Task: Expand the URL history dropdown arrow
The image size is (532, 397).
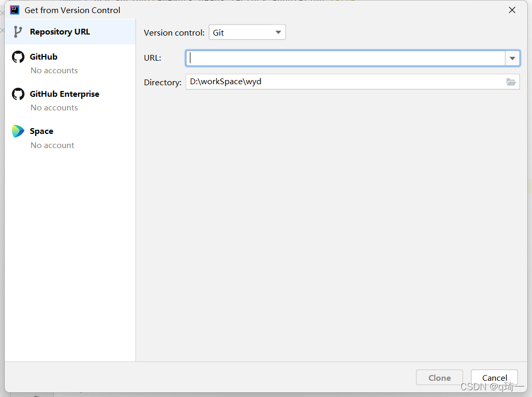Action: click(x=512, y=59)
